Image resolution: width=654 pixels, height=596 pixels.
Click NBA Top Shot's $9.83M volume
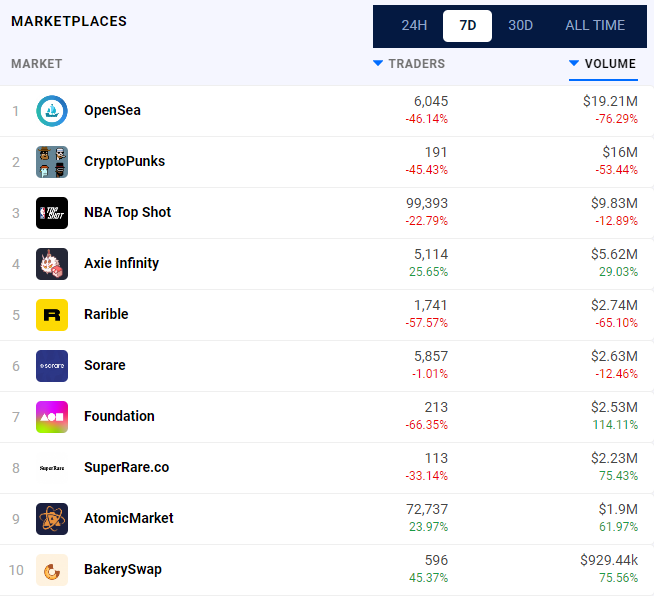click(614, 204)
